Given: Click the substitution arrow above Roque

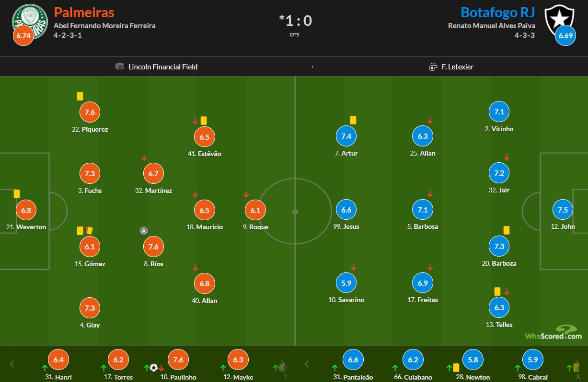Looking at the screenshot, I should pyautogui.click(x=246, y=194).
